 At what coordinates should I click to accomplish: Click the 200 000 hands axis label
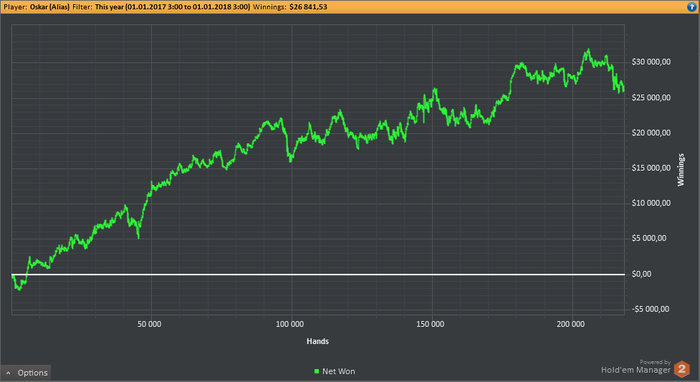click(x=571, y=324)
